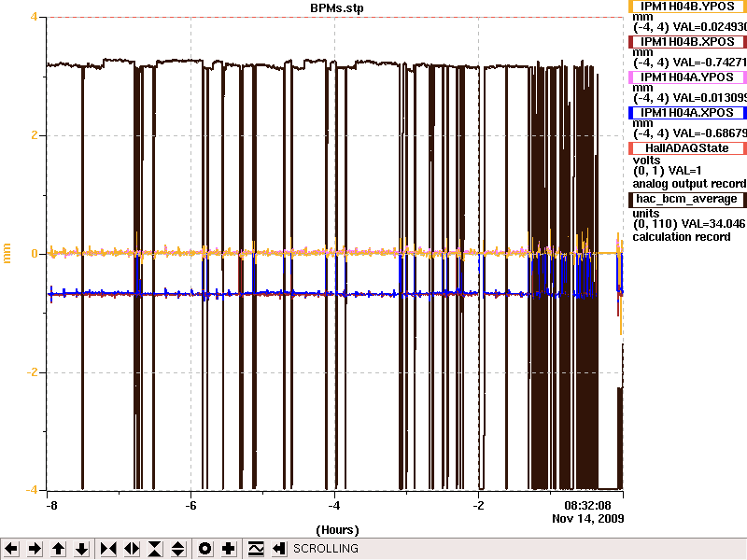The width and height of the screenshot is (747, 560).
Task: Click the 'volts' unit under HallADAQState
Action: point(646,160)
